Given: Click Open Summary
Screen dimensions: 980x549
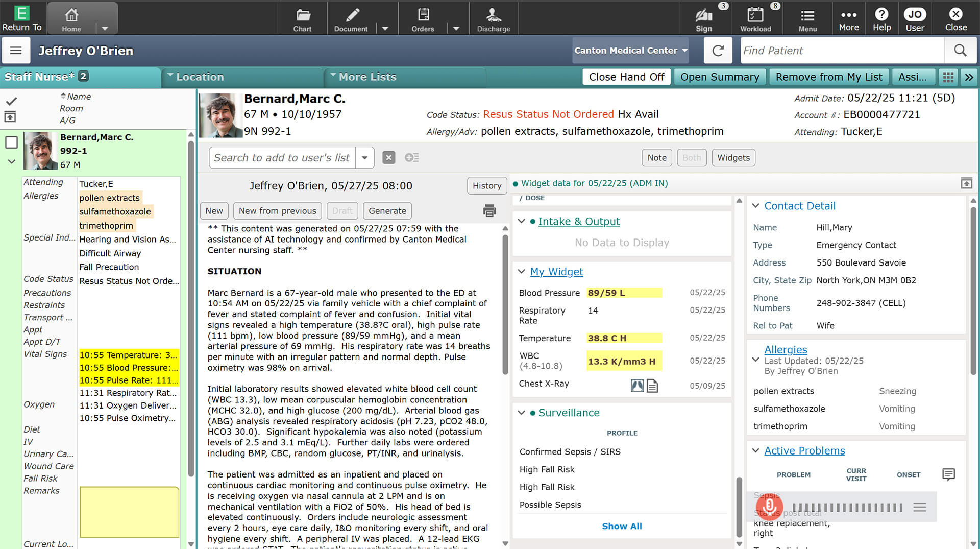Looking at the screenshot, I should click(720, 77).
